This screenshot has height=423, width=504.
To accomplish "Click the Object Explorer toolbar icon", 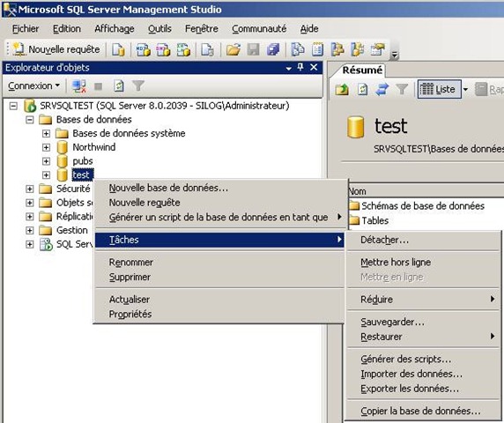I will coord(337,49).
